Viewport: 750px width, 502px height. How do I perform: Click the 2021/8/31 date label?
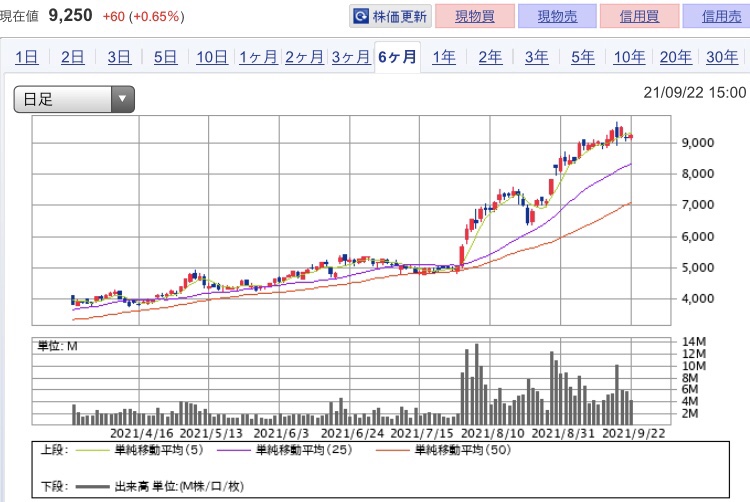coord(563,434)
